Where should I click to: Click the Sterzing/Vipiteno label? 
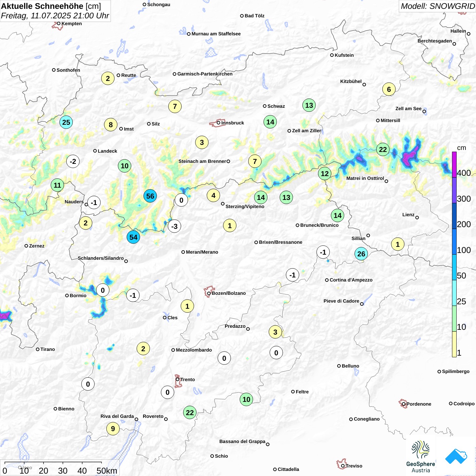tap(245, 206)
